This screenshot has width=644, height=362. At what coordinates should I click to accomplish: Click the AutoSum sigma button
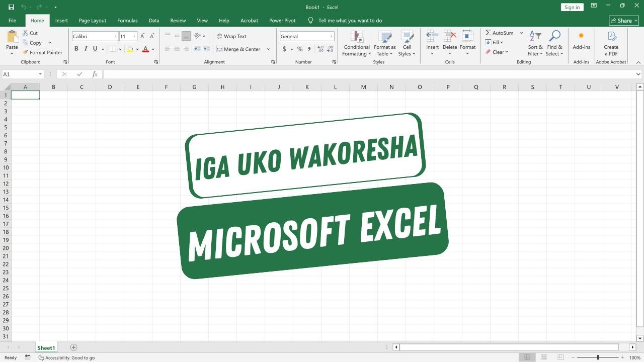coord(499,33)
